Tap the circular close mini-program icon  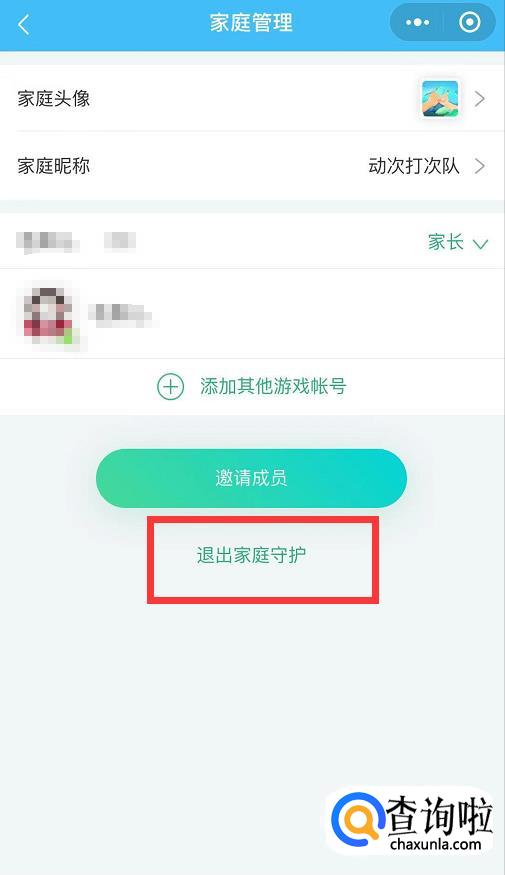469,22
